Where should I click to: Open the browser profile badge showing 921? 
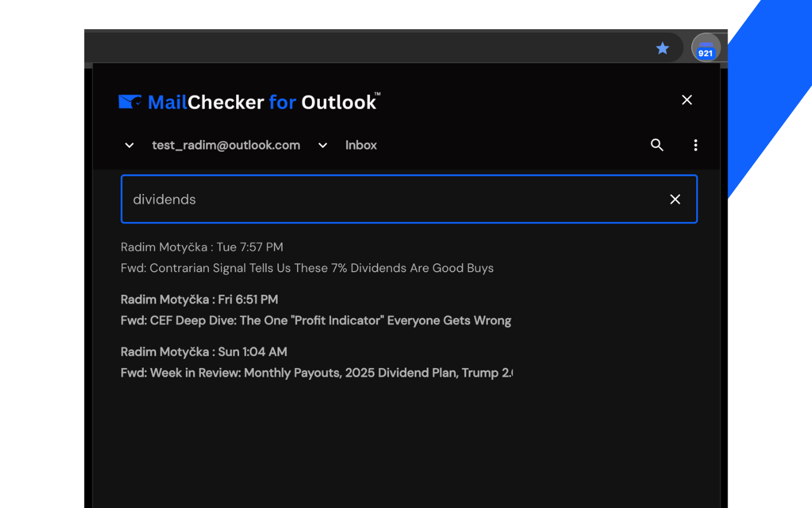point(705,48)
